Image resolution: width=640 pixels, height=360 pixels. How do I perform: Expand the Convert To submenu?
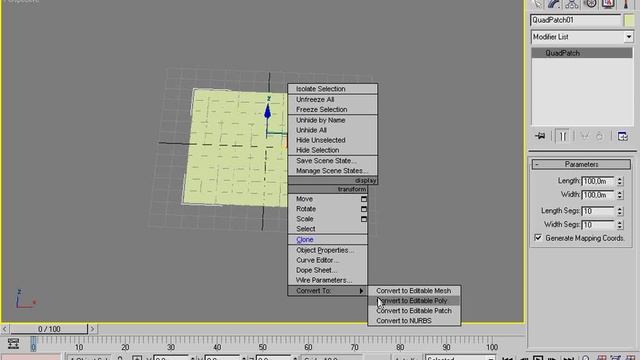click(327, 291)
